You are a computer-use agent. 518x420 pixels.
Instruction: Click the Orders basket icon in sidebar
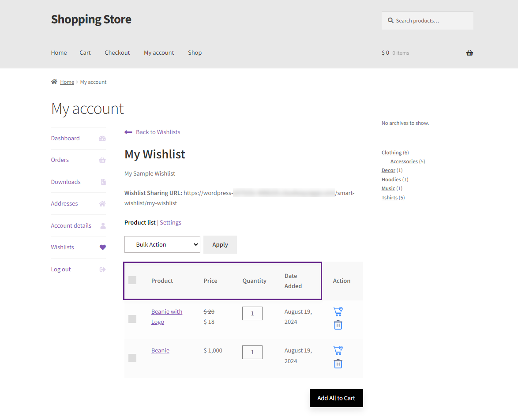click(x=102, y=160)
